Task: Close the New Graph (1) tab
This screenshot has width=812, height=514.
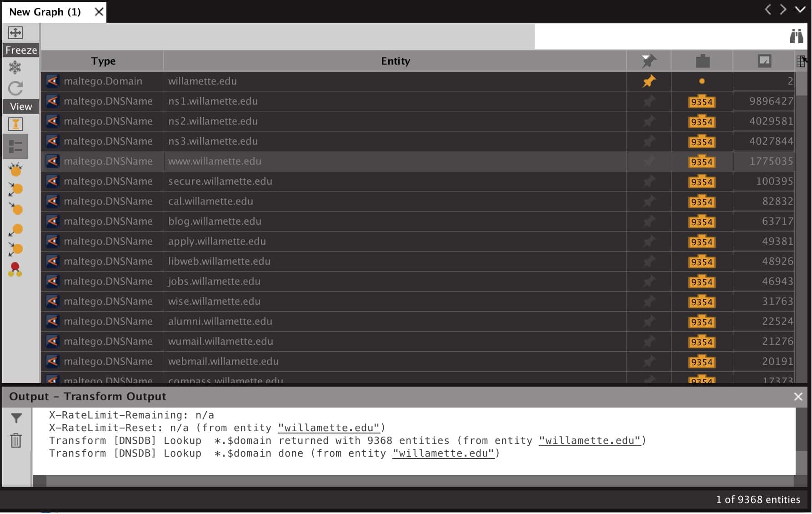Action: [x=99, y=12]
